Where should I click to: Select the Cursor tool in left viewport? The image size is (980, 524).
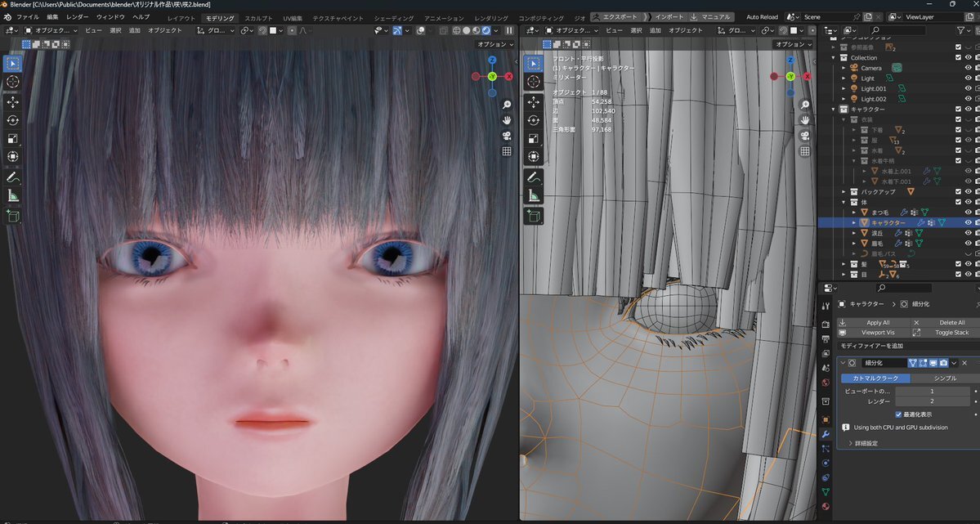(x=13, y=82)
